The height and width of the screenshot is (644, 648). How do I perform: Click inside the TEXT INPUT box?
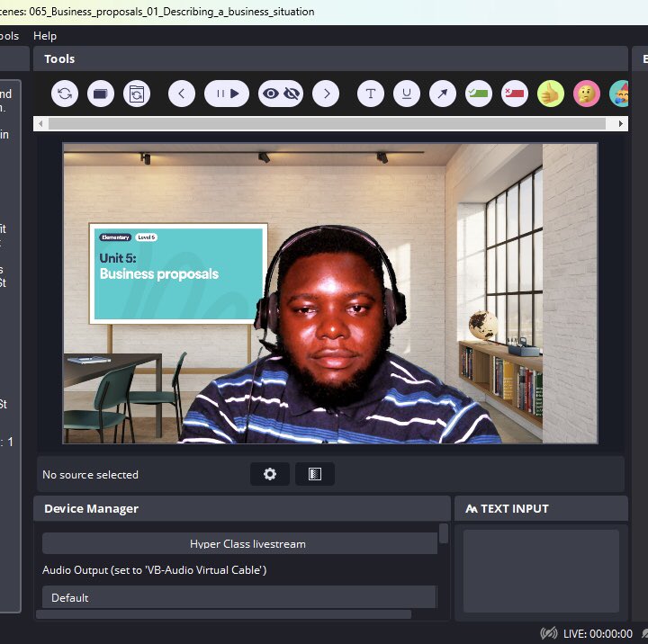[542, 571]
